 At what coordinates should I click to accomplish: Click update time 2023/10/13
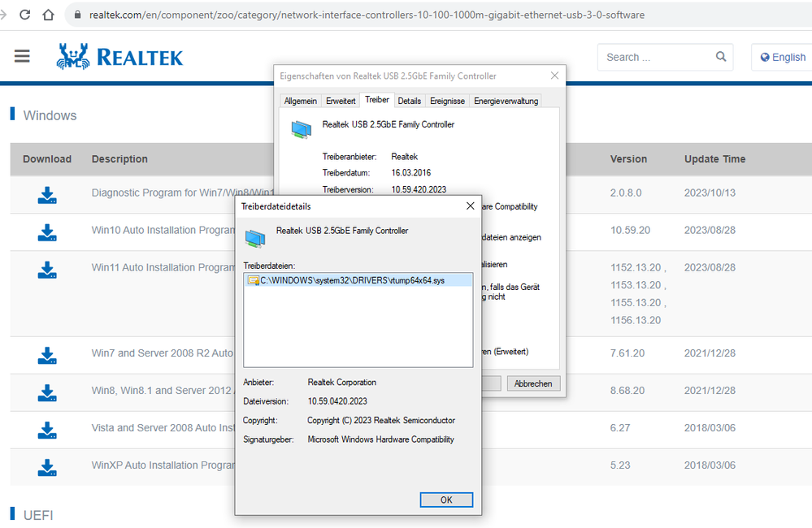[x=710, y=193]
